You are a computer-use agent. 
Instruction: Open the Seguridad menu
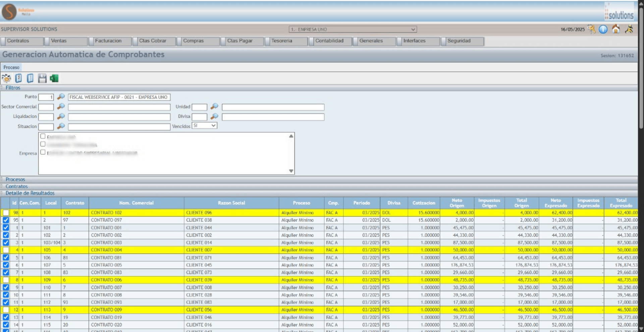coord(463,41)
